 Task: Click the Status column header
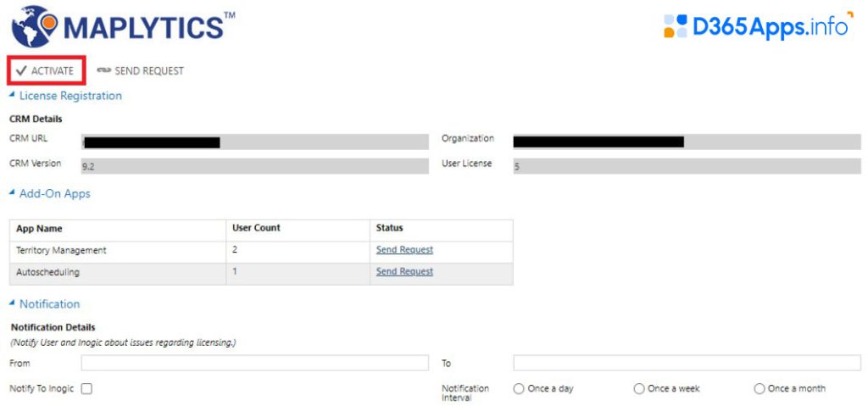tap(389, 228)
